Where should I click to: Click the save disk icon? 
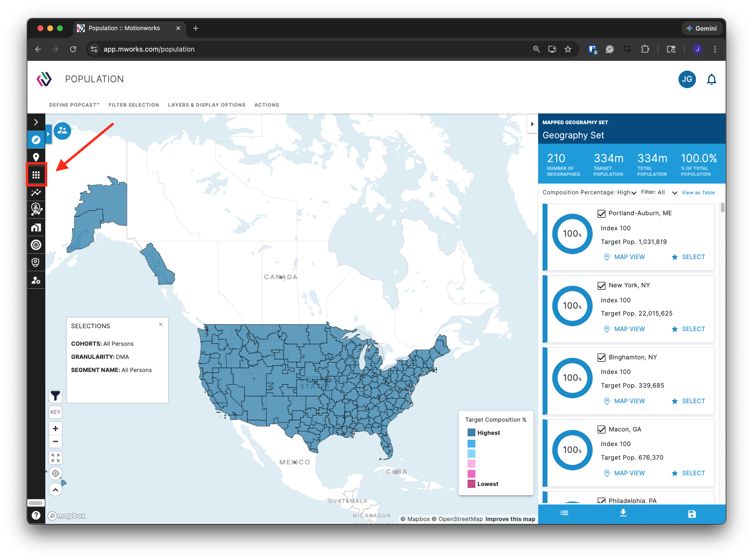[692, 514]
